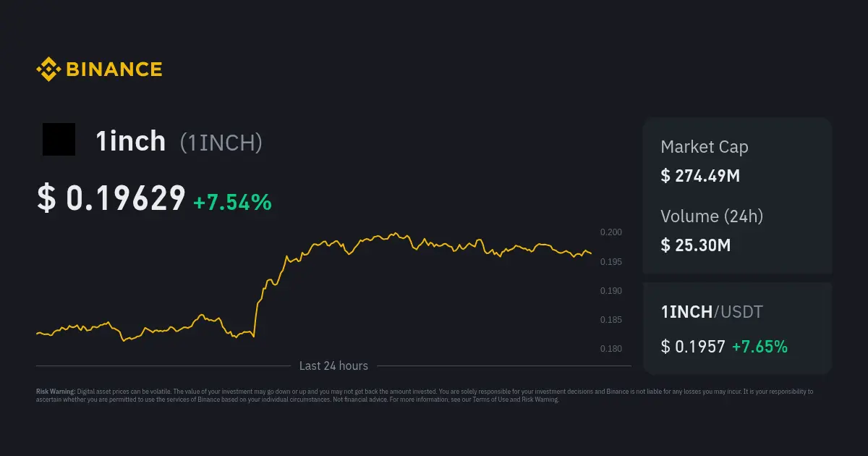Viewport: 868px width, 456px height.
Task: Click the 0.200 chart axis label
Action: point(610,232)
